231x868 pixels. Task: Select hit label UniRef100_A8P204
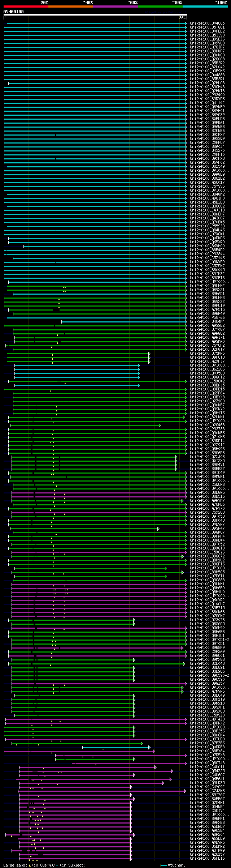tap(207, 835)
